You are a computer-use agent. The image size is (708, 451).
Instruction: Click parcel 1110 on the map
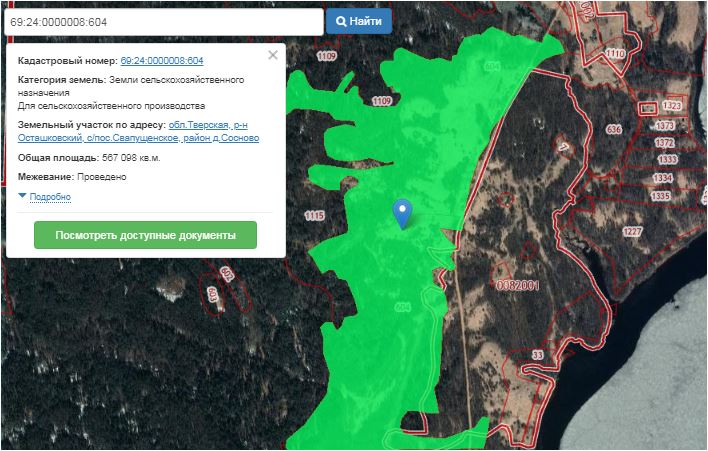tap(615, 54)
